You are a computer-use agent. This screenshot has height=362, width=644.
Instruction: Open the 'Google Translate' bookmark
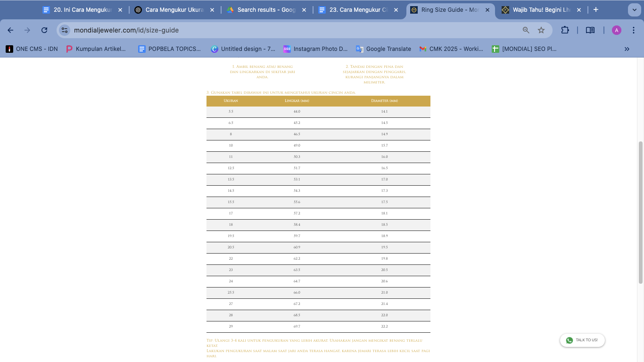click(383, 49)
